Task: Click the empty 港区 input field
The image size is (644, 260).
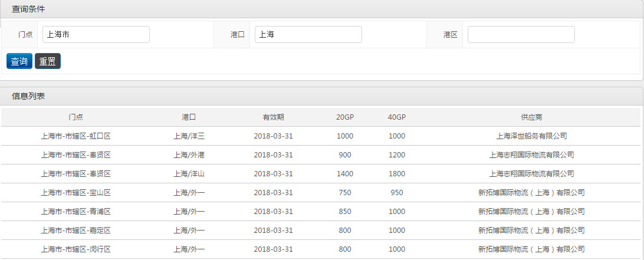Action: point(521,35)
